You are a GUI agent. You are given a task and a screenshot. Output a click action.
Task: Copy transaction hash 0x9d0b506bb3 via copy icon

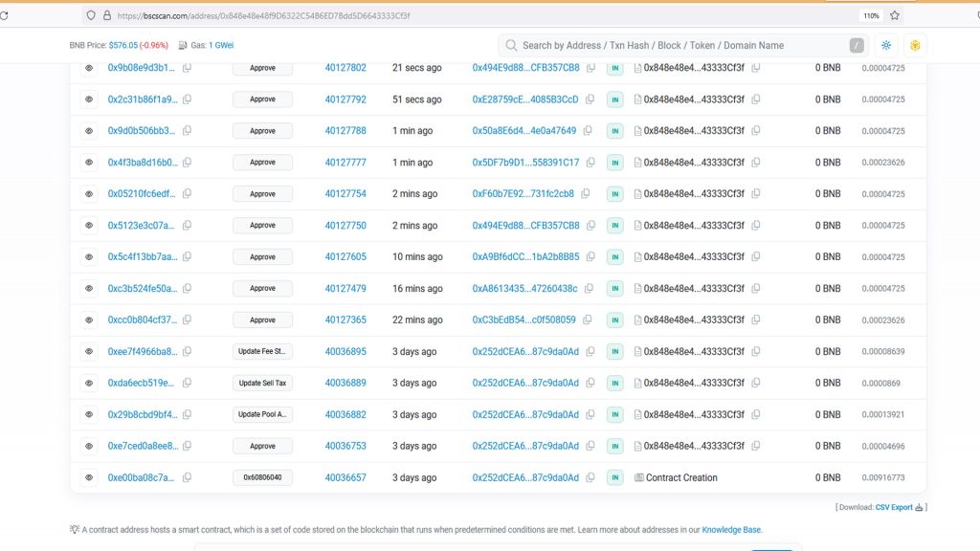(x=188, y=131)
